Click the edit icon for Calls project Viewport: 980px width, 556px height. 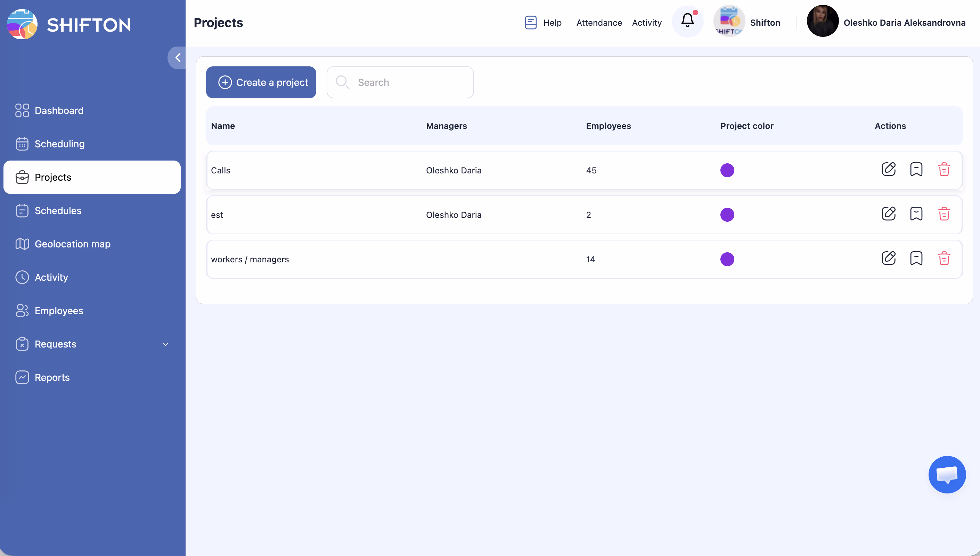(888, 169)
